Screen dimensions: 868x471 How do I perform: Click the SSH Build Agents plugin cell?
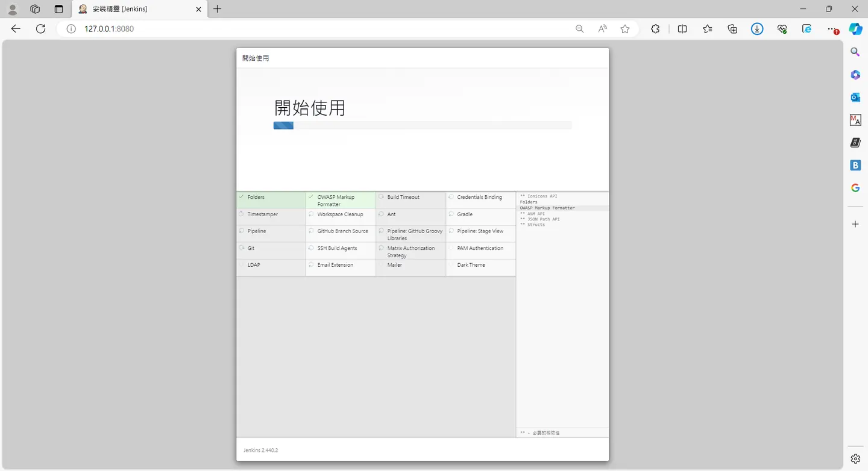(341, 251)
